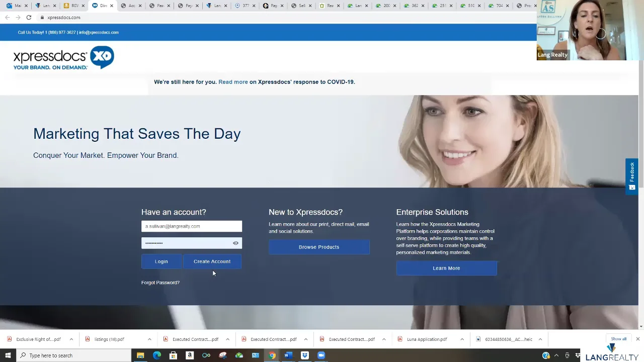The image size is (644, 362).
Task: Click the Xpressdocs logo
Action: [63, 58]
